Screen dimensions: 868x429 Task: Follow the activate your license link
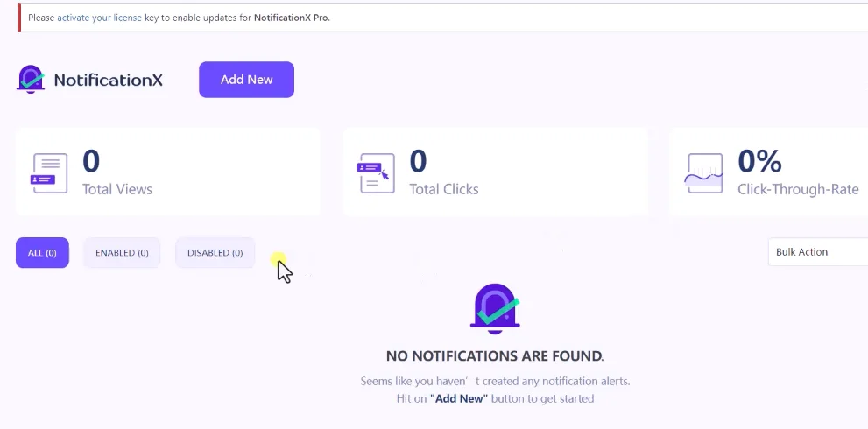(x=100, y=18)
